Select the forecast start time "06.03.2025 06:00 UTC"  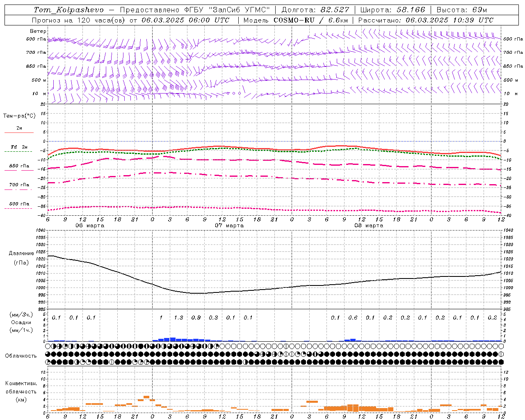[185, 20]
